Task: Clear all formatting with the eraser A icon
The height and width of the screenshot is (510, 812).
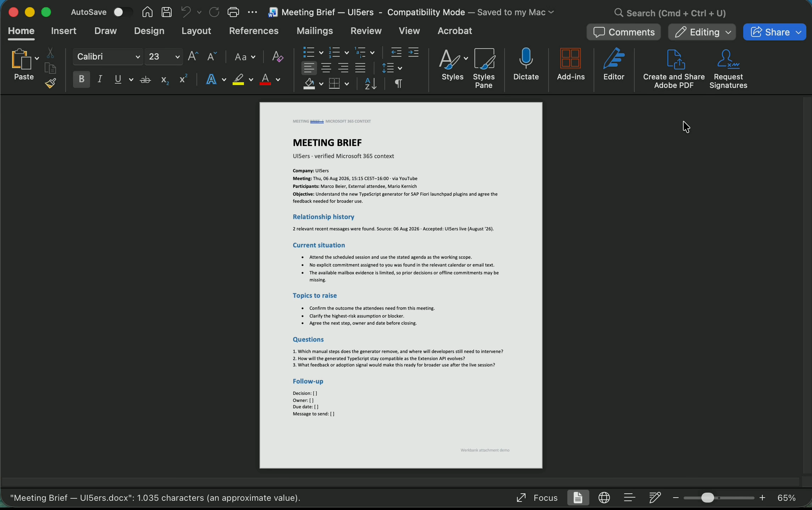Action: tap(277, 56)
